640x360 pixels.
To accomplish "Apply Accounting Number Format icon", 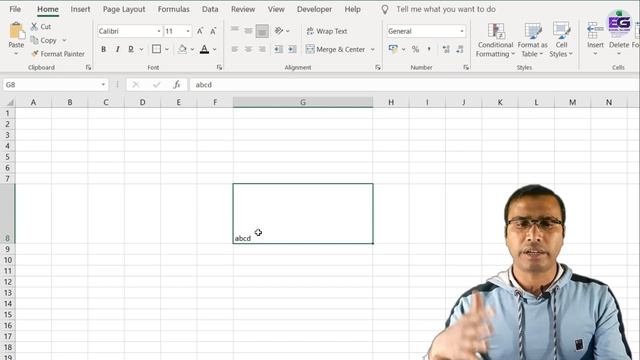I will (x=393, y=49).
